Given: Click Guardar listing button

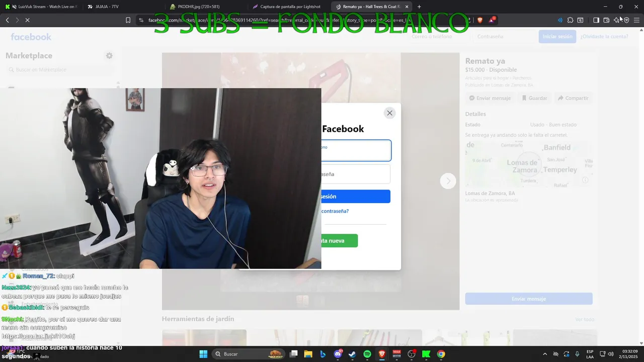Looking at the screenshot, I should pos(534,98).
